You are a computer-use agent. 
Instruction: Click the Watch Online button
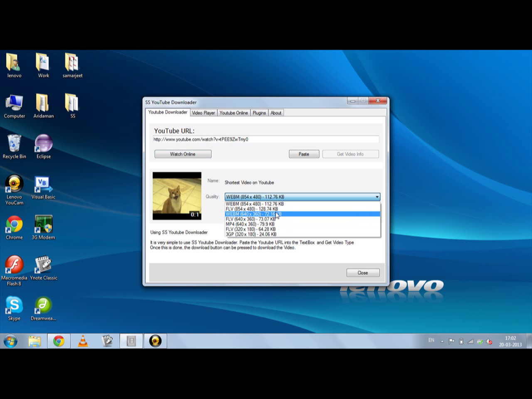[x=183, y=154]
